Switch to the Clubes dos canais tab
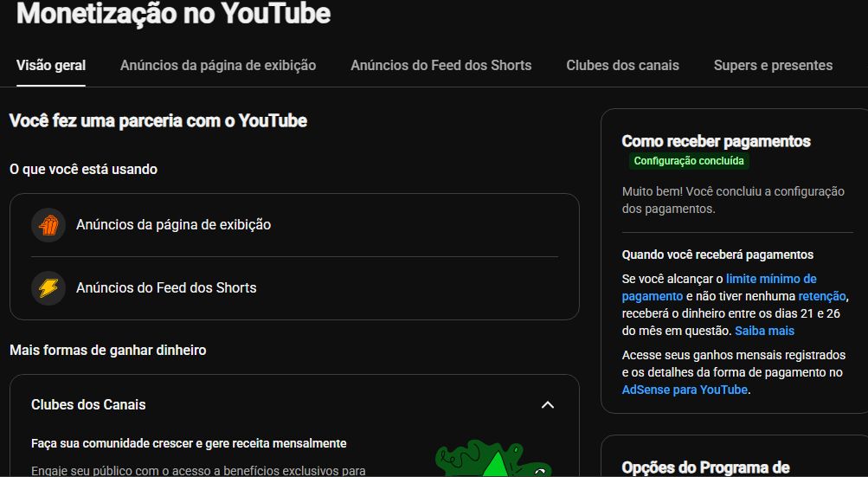The image size is (868, 477). pos(623,66)
